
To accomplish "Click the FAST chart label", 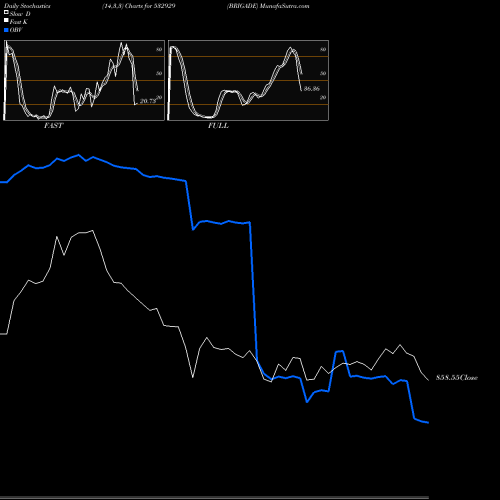I will 53,126.
